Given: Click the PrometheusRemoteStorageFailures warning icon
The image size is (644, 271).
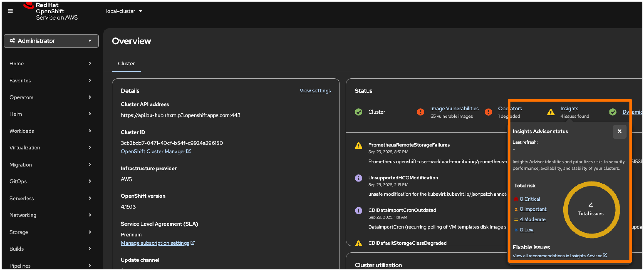Looking at the screenshot, I should click(358, 145).
